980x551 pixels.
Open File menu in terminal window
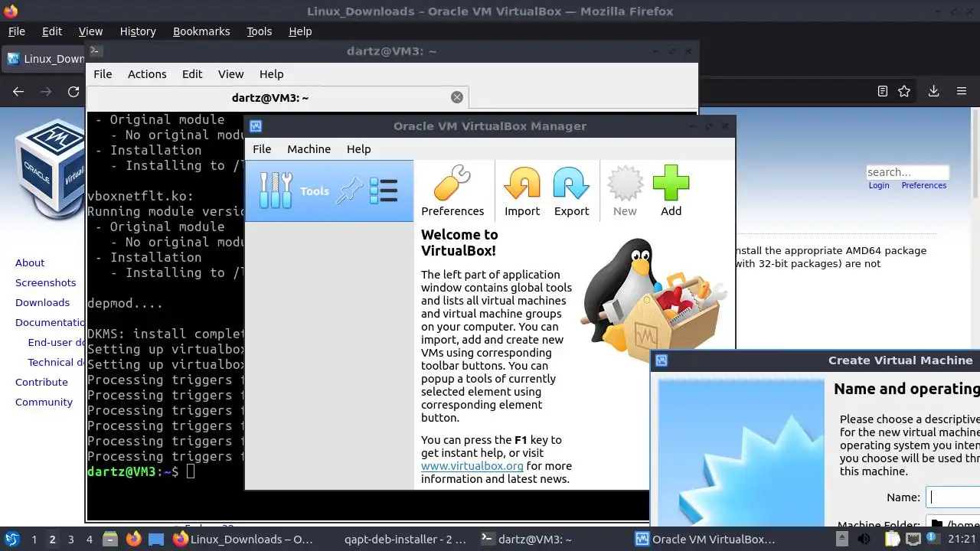coord(103,74)
